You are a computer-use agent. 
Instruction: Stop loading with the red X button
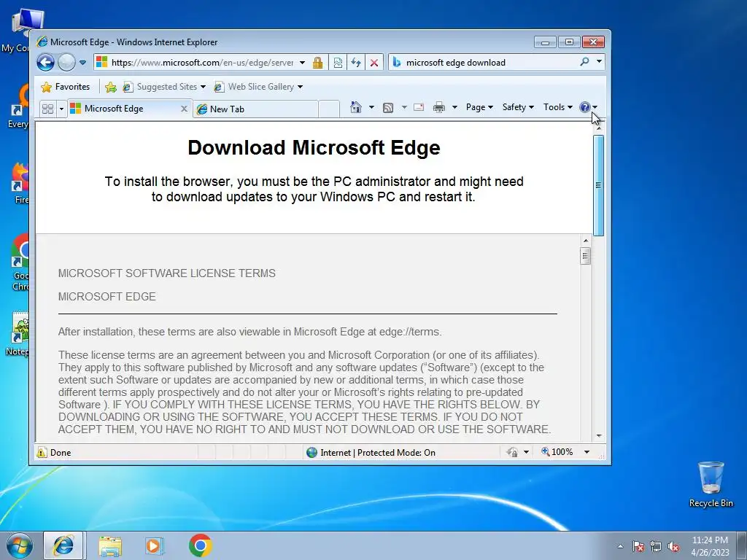[x=374, y=63]
